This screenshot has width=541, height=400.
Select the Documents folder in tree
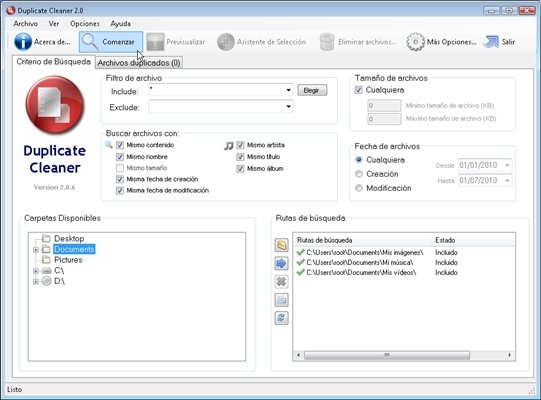(x=74, y=249)
